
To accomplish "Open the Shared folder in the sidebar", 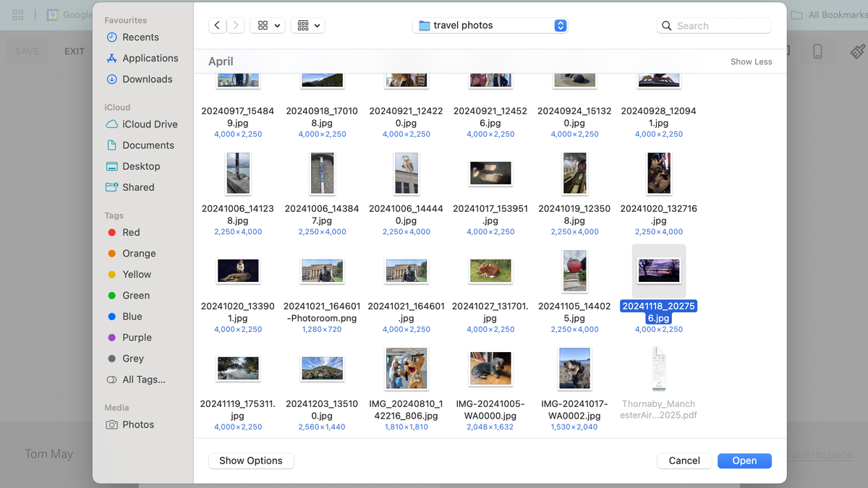I will coord(130,187).
